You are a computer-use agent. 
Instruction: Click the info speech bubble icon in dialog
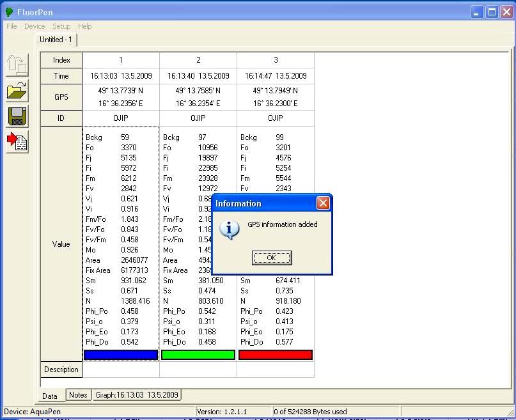click(x=229, y=230)
